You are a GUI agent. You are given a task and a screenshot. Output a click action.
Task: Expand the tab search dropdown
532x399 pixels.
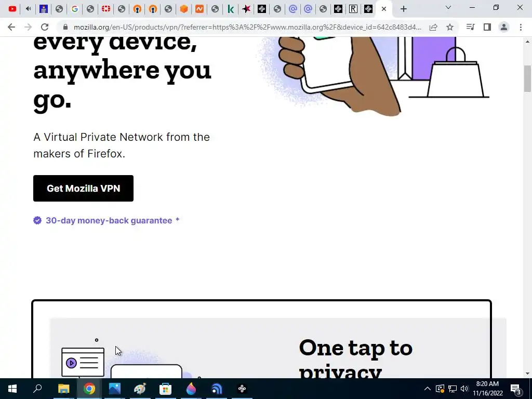tap(448, 7)
